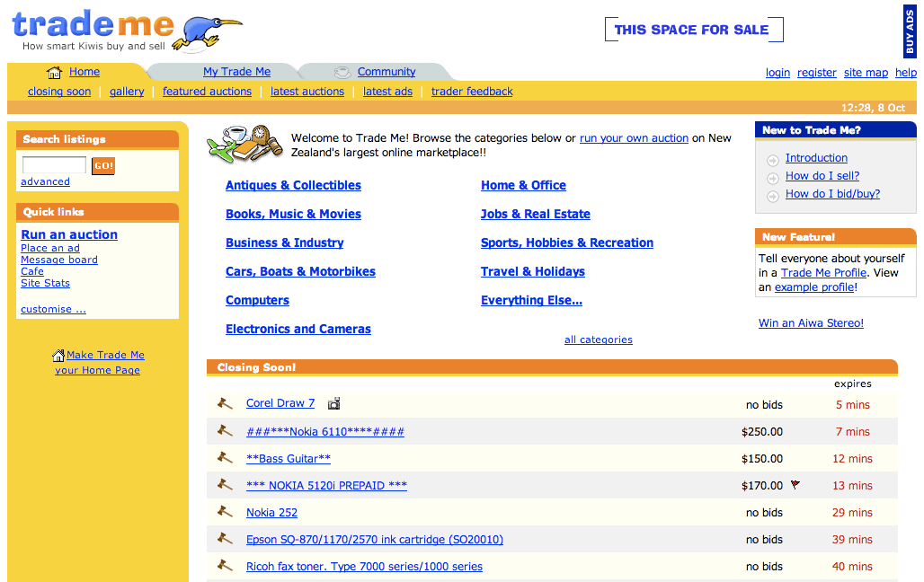924x582 pixels.
Task: Click the arrow bullet beside How do I sell?
Action: [773, 178]
